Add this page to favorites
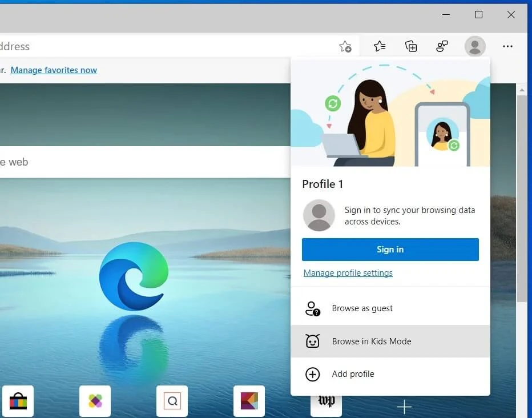 point(345,47)
